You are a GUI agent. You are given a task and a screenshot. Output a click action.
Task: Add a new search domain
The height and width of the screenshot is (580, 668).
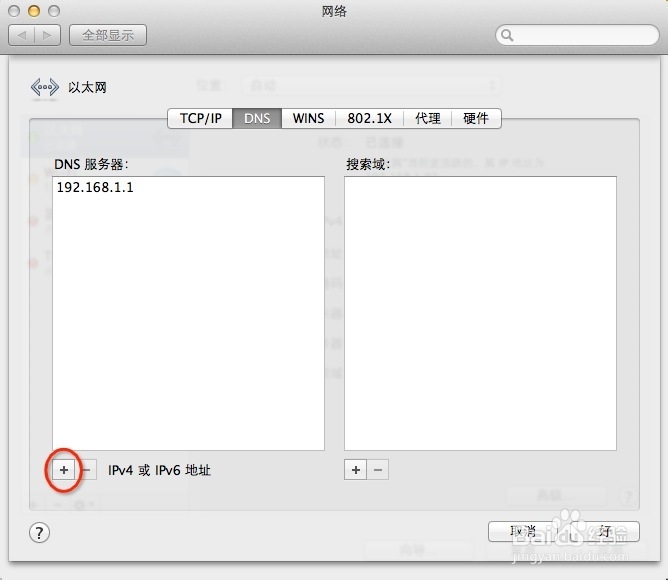pos(355,470)
